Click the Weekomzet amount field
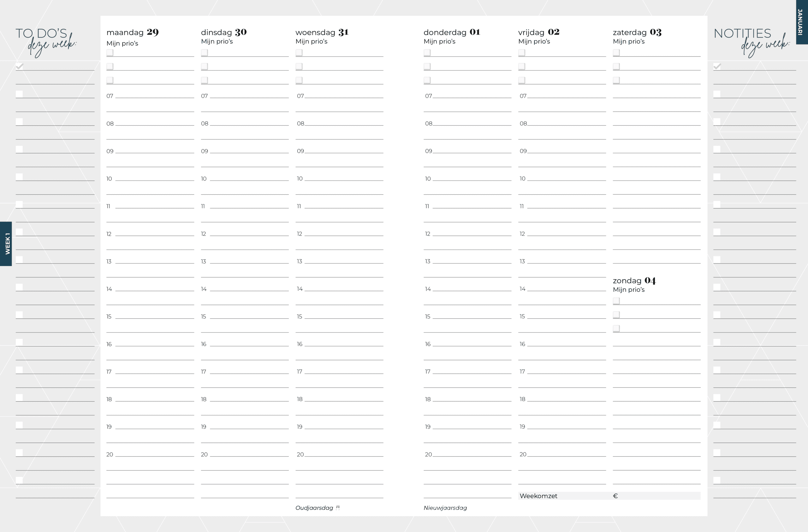This screenshot has height=532, width=808. [x=659, y=496]
